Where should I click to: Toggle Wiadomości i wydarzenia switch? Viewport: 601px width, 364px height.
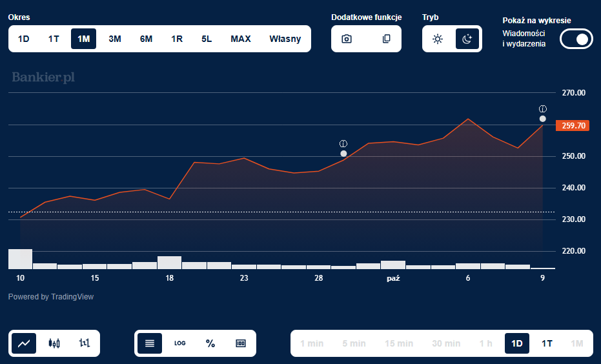[x=576, y=39]
